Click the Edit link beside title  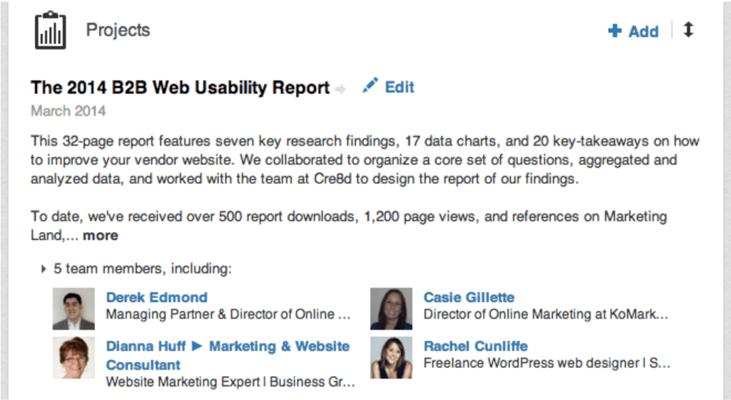tap(400, 87)
